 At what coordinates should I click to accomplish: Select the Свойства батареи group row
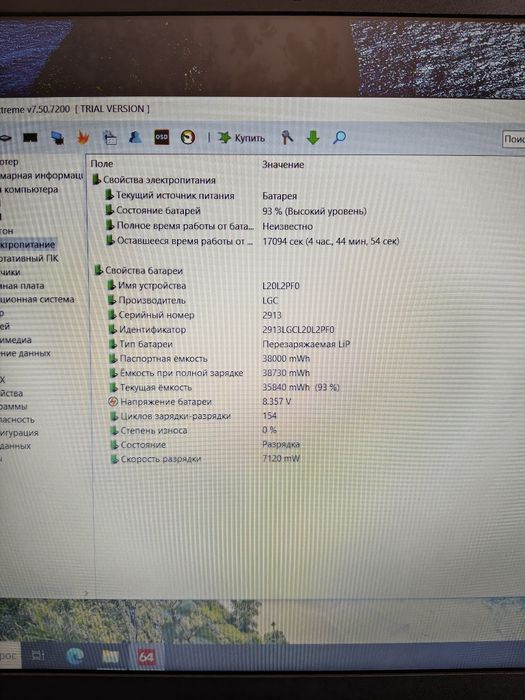coord(139,271)
